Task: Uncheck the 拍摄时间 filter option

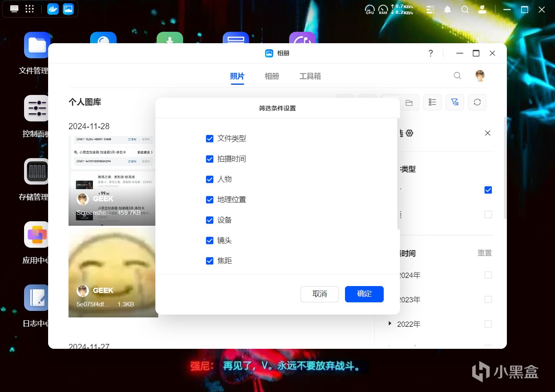Action: [210, 159]
